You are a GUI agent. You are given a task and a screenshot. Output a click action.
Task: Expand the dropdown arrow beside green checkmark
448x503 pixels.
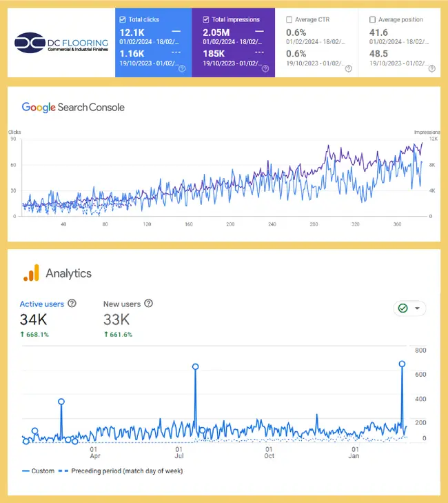pos(417,308)
